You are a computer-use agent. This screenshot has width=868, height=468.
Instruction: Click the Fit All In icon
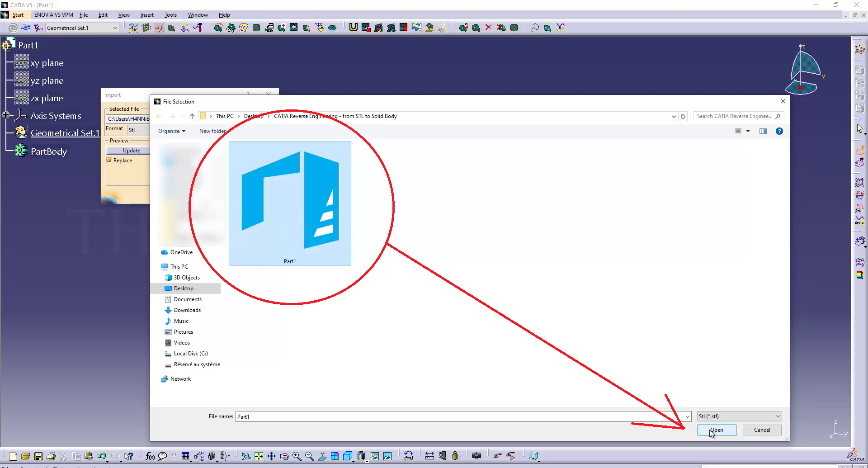pos(259,456)
